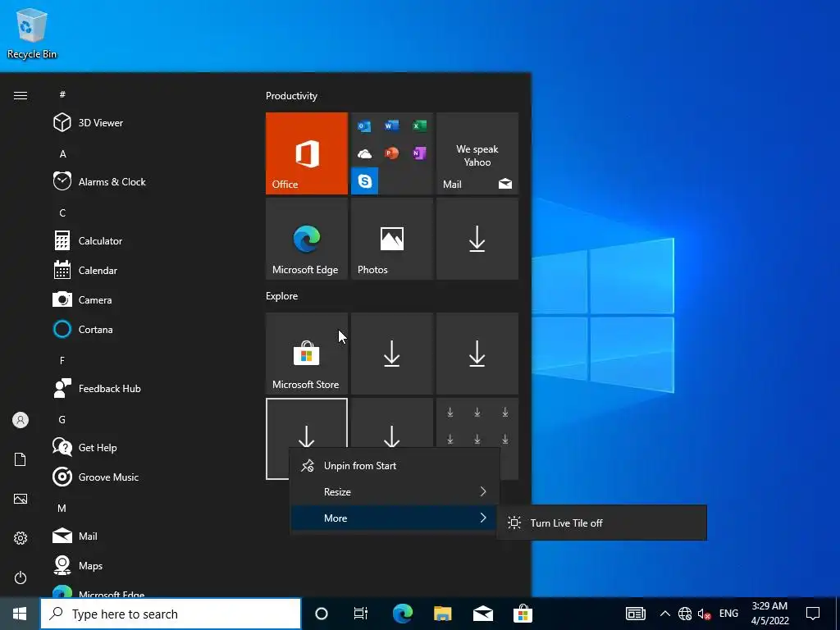Click the Office tile
The width and height of the screenshot is (840, 630).
pos(307,153)
